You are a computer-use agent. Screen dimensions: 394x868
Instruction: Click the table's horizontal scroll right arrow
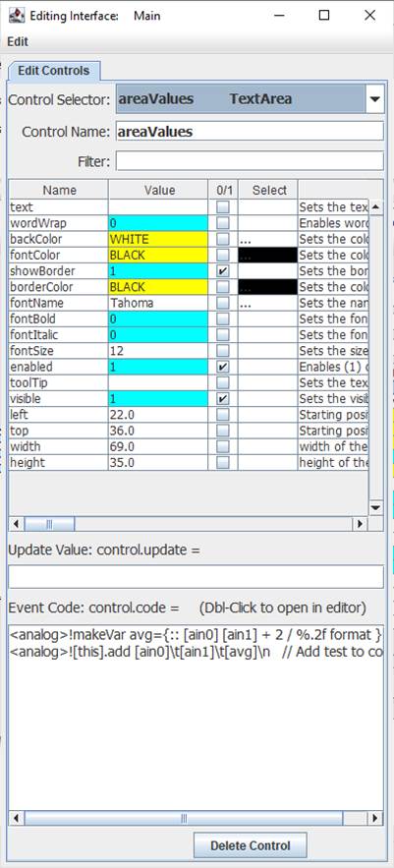tap(361, 524)
